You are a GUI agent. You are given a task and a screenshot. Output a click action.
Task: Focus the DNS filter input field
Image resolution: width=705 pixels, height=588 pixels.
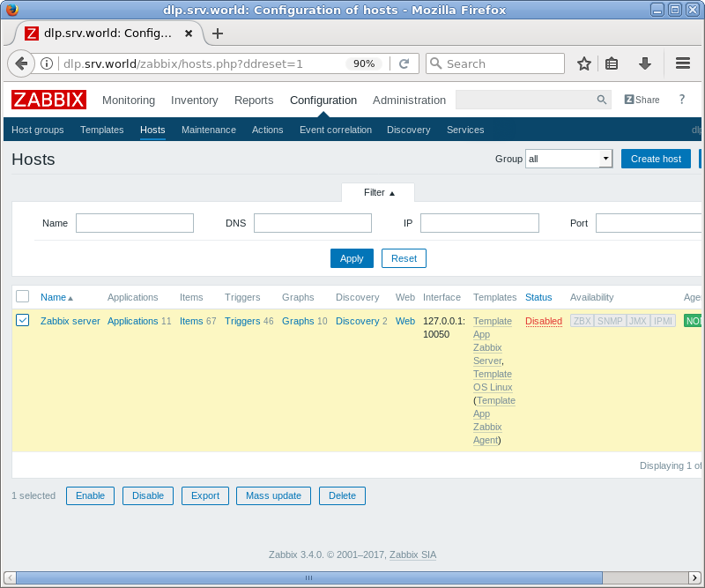point(313,223)
